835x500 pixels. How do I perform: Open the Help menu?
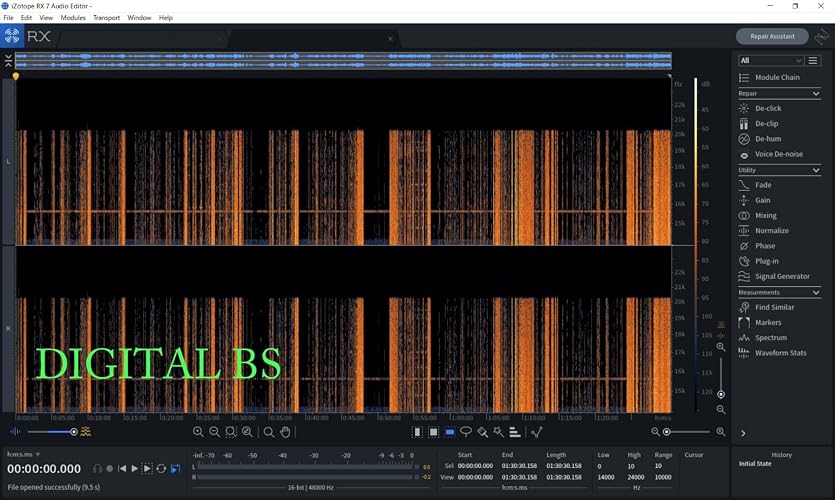point(166,18)
